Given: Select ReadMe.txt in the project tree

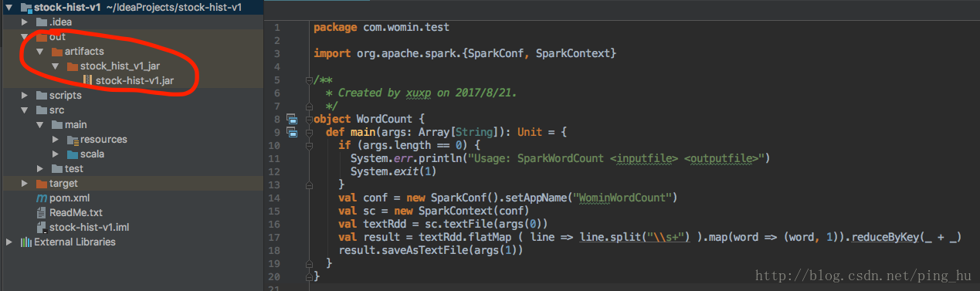Looking at the screenshot, I should click(x=76, y=212).
